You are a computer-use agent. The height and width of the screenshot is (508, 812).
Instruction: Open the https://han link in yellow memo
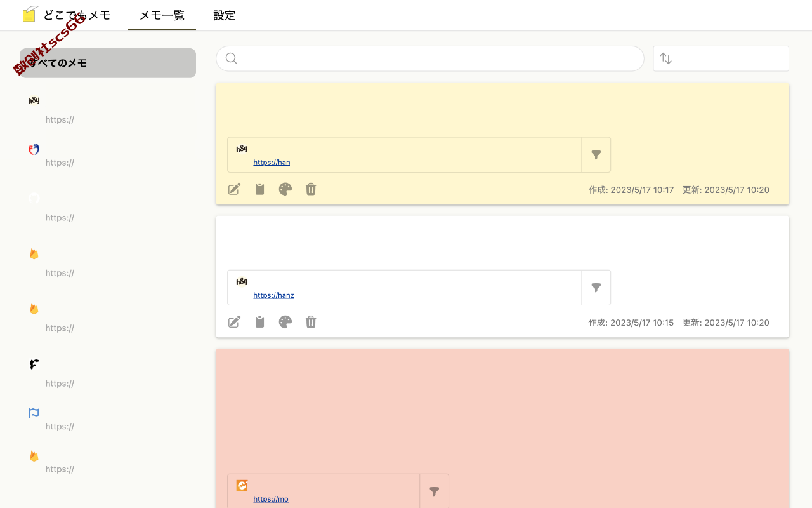pos(272,163)
